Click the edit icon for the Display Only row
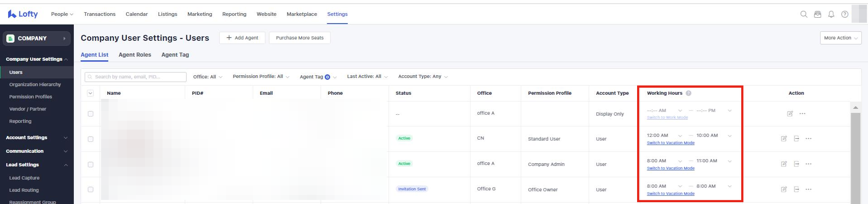This screenshot has height=204, width=868. pos(790,114)
